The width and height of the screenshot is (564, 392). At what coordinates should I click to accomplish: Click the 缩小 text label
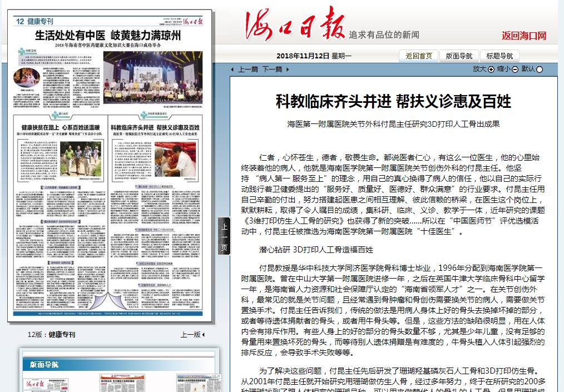coord(504,69)
